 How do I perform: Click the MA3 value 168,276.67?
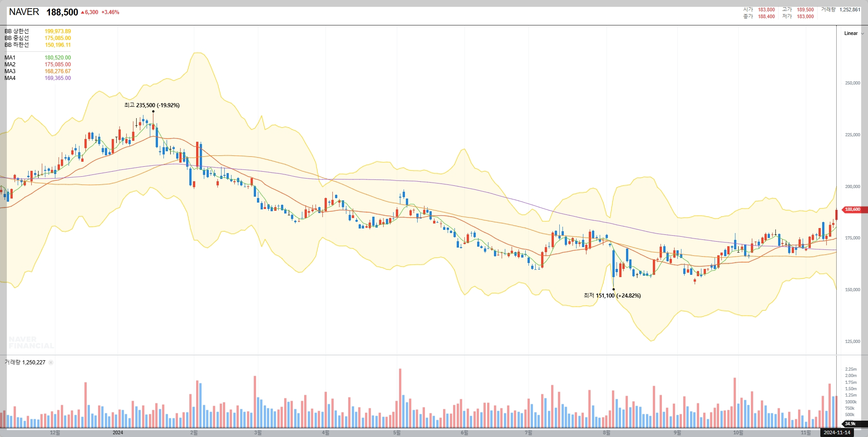[58, 71]
